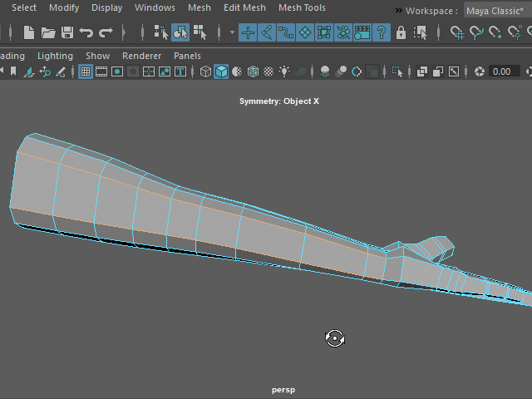Viewport: 532px width, 399px height.
Task: Open the Mesh Tools menu
Action: [302, 8]
